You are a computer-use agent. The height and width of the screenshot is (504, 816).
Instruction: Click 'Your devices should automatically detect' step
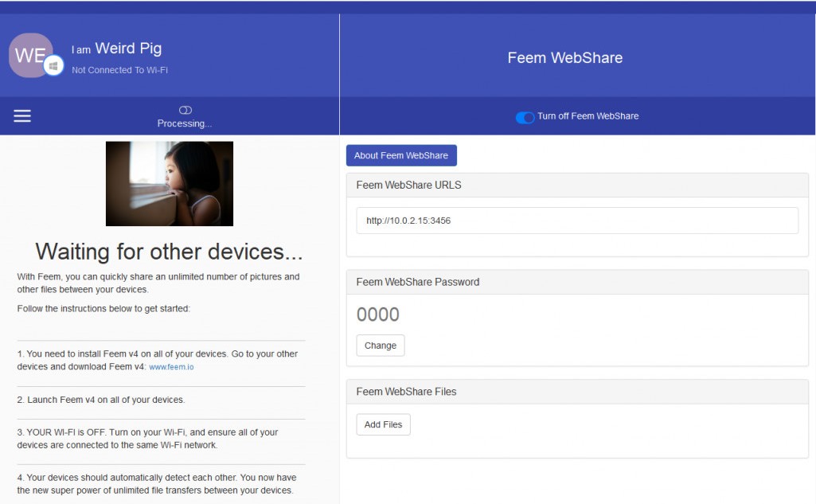(x=157, y=483)
